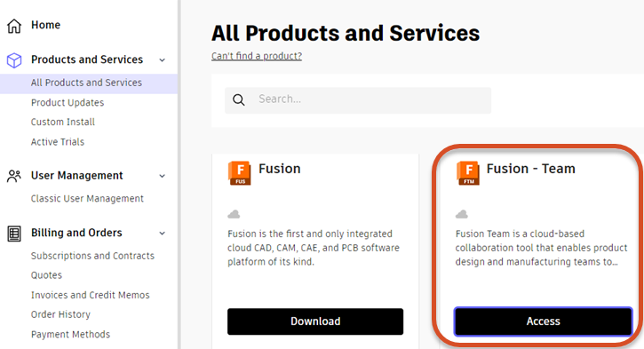
Task: Click the search magnifier icon
Action: 239,99
